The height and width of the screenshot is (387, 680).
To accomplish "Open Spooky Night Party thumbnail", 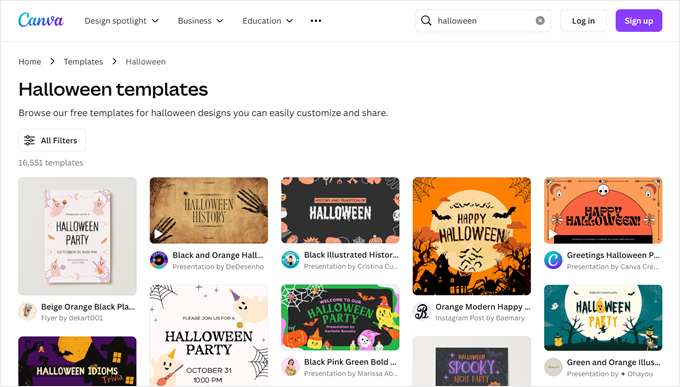I will click(x=471, y=361).
